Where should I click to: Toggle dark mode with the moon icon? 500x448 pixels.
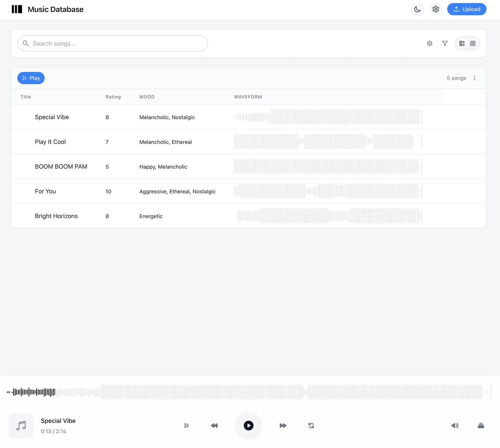(x=417, y=9)
